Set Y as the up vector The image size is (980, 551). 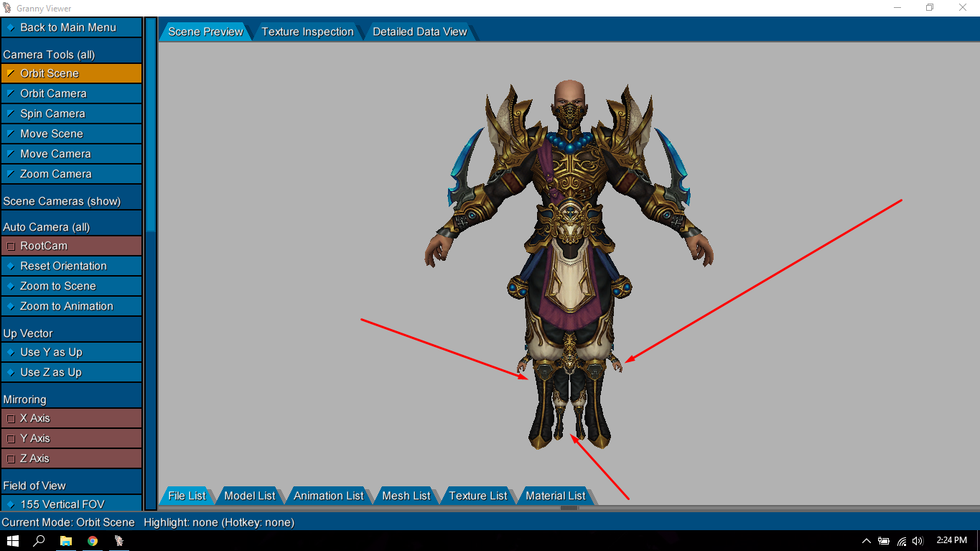(x=71, y=352)
